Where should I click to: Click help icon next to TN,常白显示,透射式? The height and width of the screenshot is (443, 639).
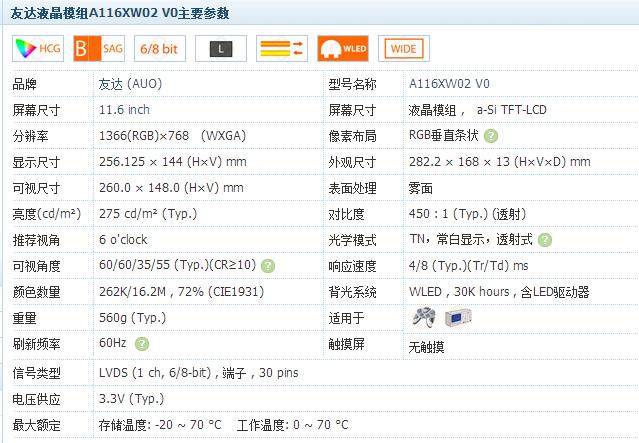(545, 240)
